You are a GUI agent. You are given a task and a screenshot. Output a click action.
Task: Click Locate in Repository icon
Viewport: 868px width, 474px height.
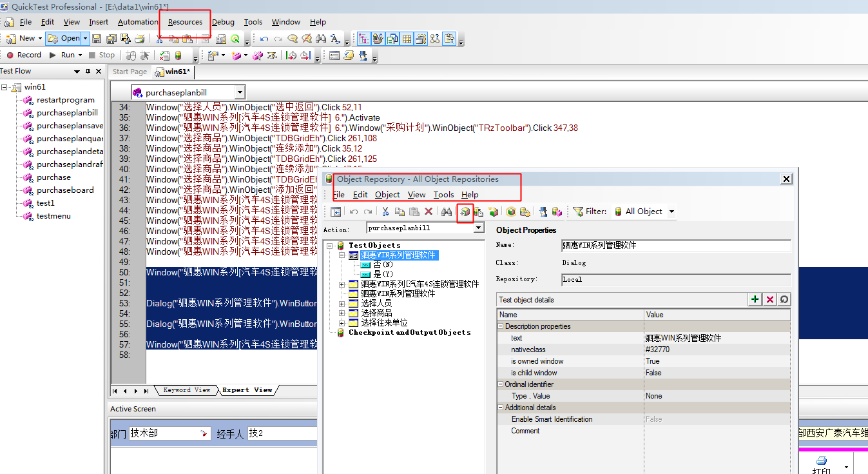click(x=525, y=212)
